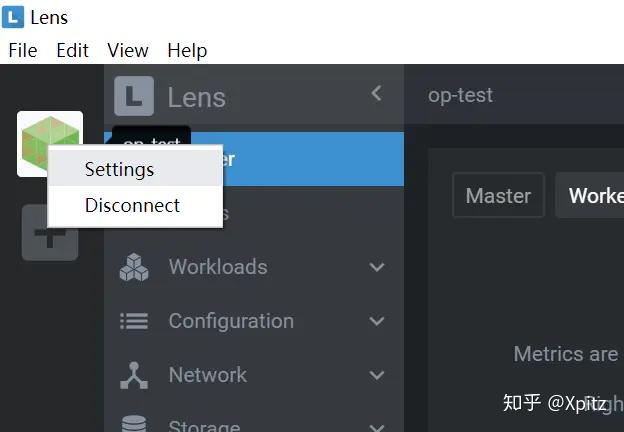This screenshot has height=432, width=624.
Task: Switch to the Master metrics tab
Action: tap(498, 195)
